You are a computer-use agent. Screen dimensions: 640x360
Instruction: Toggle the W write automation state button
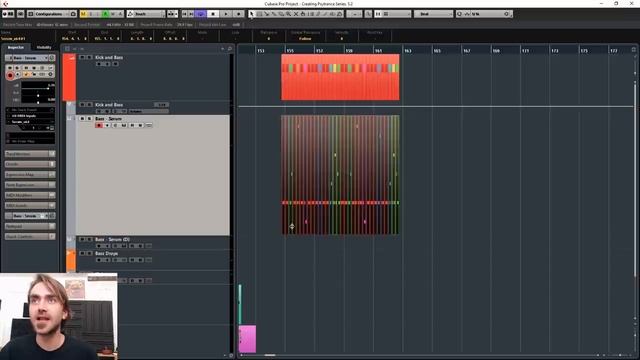(113, 14)
